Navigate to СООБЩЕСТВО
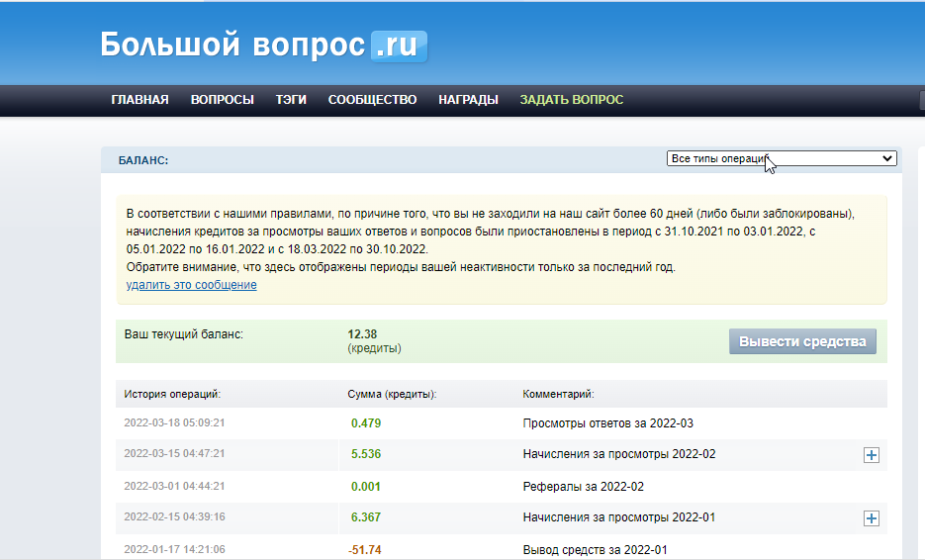The height and width of the screenshot is (560, 925). coord(372,100)
